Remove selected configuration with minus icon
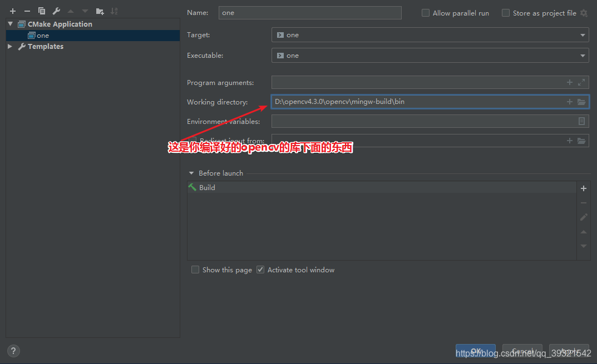 point(27,11)
